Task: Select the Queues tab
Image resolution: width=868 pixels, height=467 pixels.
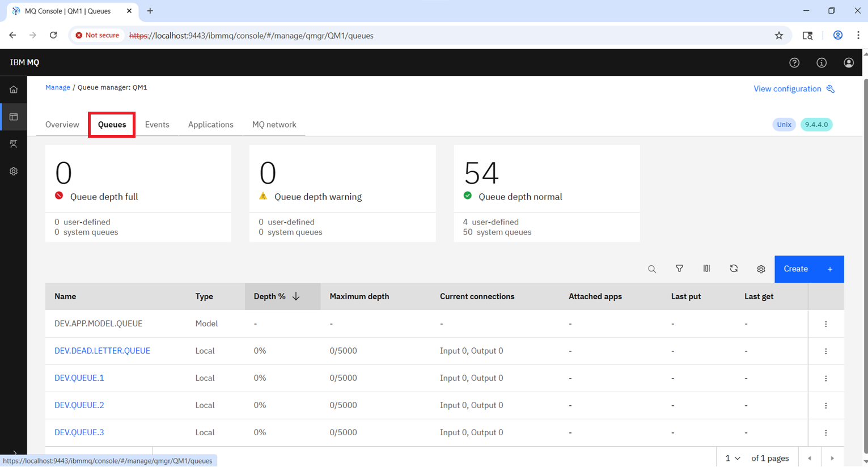Action: click(x=112, y=125)
